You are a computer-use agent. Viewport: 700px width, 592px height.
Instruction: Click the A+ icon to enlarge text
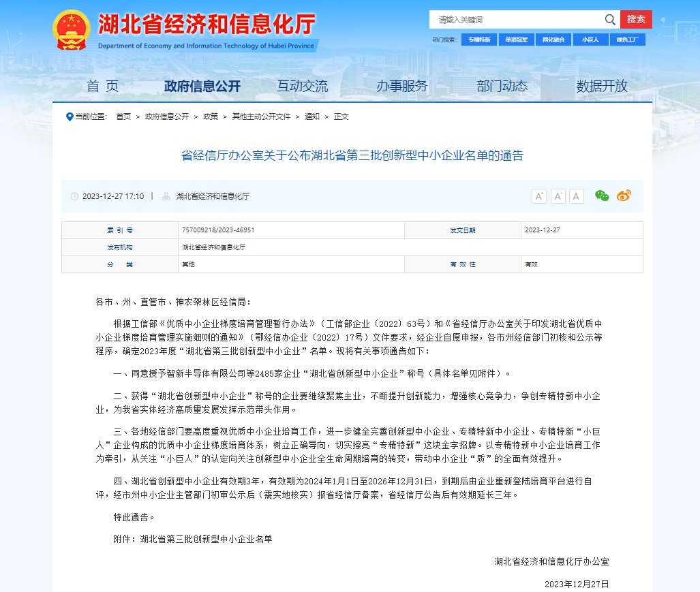tap(538, 196)
